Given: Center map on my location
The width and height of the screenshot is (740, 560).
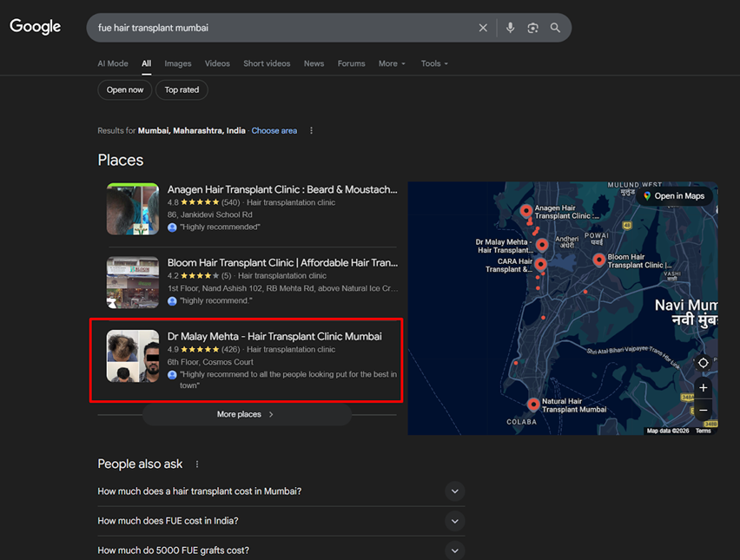Looking at the screenshot, I should click(x=704, y=363).
